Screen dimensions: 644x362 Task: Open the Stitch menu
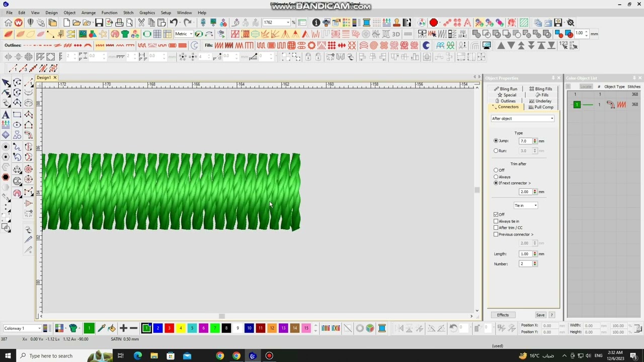point(128,13)
